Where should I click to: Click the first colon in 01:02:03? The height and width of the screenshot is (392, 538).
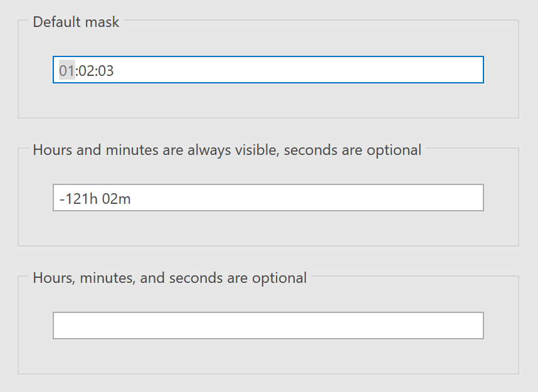click(77, 70)
